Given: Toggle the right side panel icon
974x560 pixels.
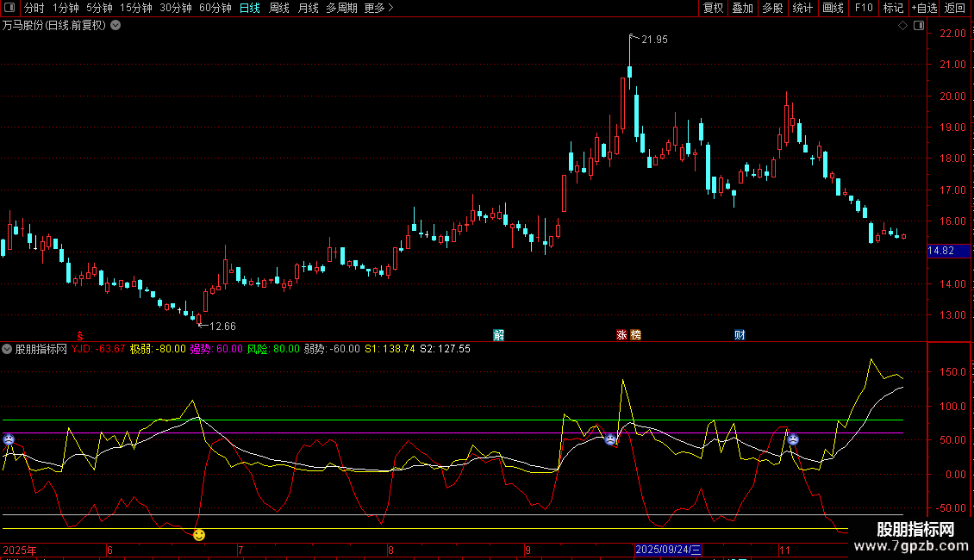Looking at the screenshot, I should [918, 26].
